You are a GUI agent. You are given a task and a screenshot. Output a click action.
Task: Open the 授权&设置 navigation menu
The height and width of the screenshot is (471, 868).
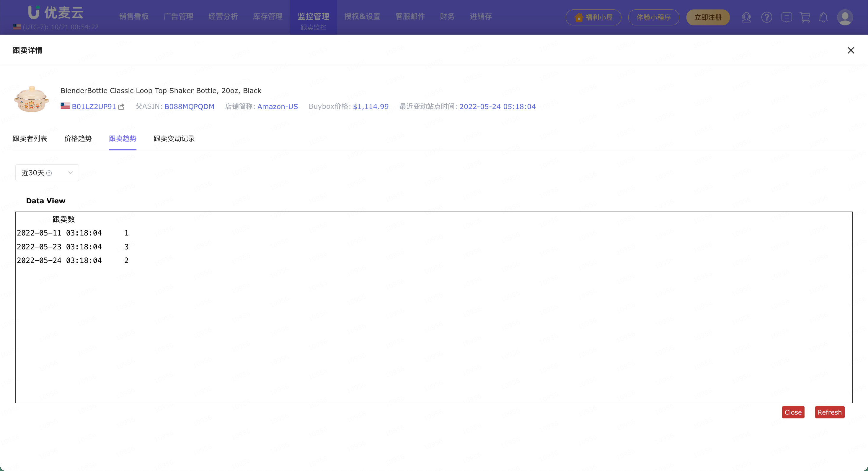coord(362,16)
